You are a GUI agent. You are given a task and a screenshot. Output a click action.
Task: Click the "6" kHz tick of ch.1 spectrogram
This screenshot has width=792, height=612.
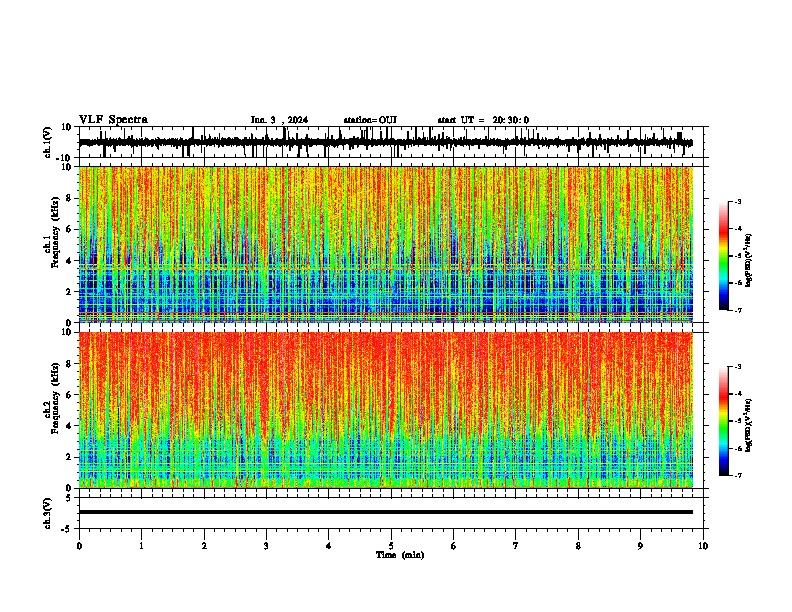click(70, 229)
